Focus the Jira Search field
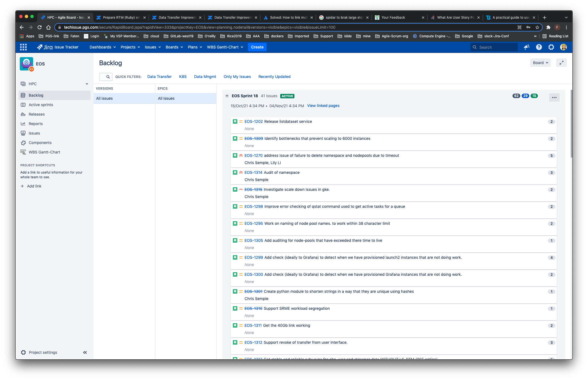This screenshot has height=380, width=588. coord(494,47)
